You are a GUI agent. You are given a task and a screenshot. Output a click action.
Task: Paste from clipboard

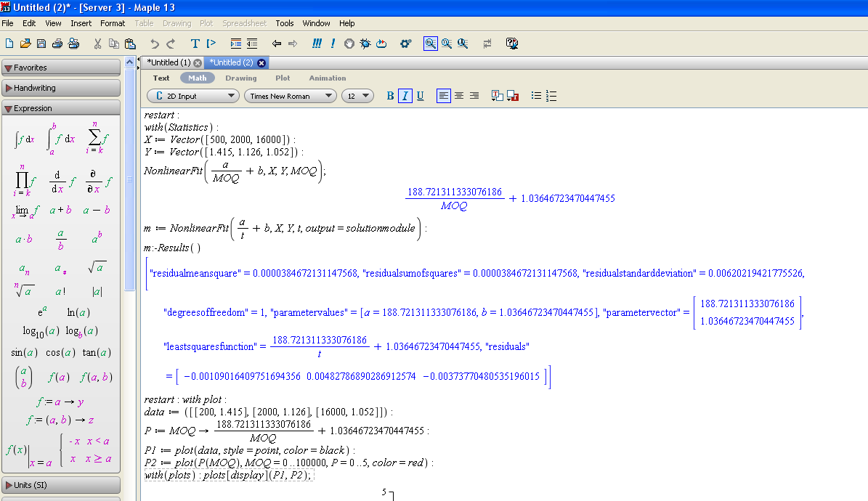click(130, 44)
